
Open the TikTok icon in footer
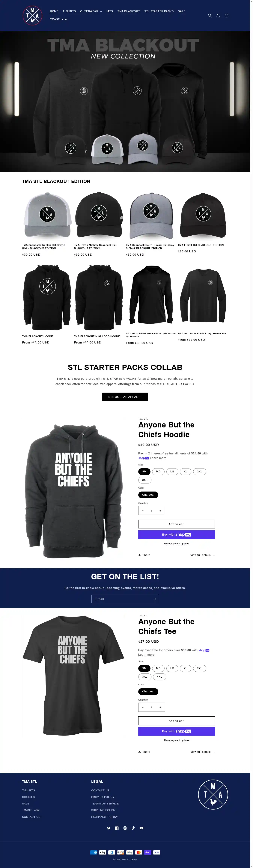(x=133, y=828)
